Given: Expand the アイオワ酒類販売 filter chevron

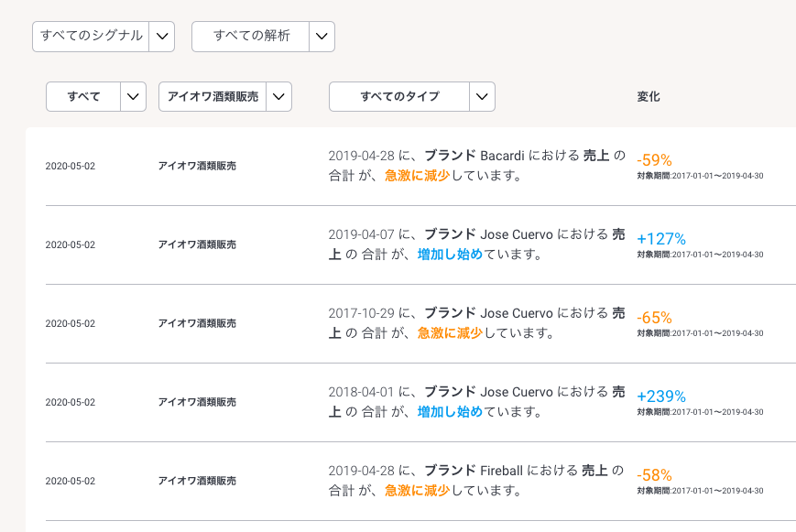Looking at the screenshot, I should [x=278, y=97].
